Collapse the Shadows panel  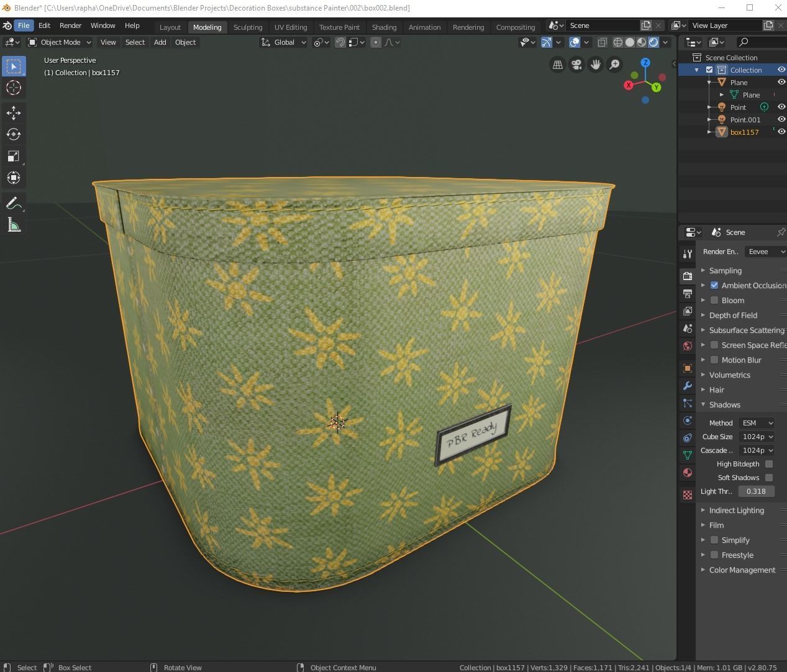(x=724, y=404)
